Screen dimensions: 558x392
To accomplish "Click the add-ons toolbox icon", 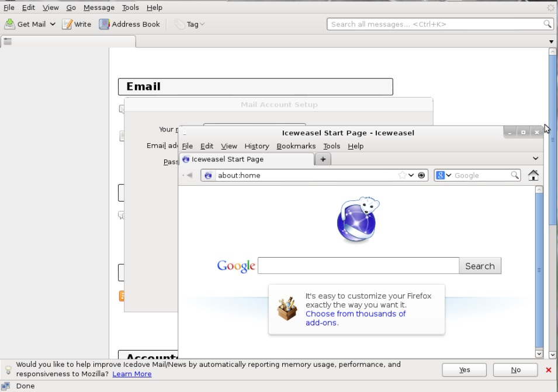I will pos(287,308).
